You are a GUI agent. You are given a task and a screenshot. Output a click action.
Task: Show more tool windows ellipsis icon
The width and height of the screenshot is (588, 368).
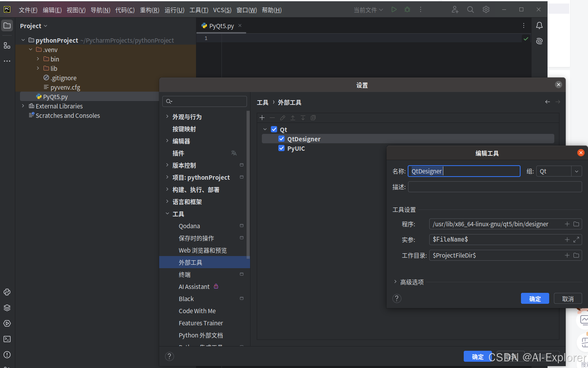pyautogui.click(x=7, y=61)
